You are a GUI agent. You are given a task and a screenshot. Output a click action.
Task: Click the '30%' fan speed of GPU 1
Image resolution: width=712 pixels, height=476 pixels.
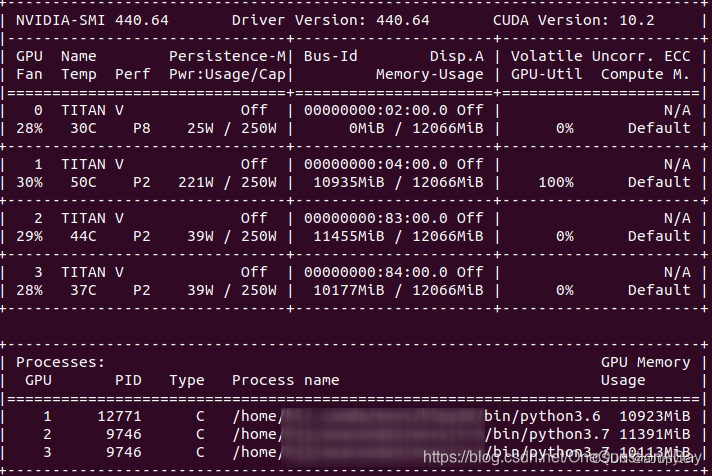pos(30,183)
